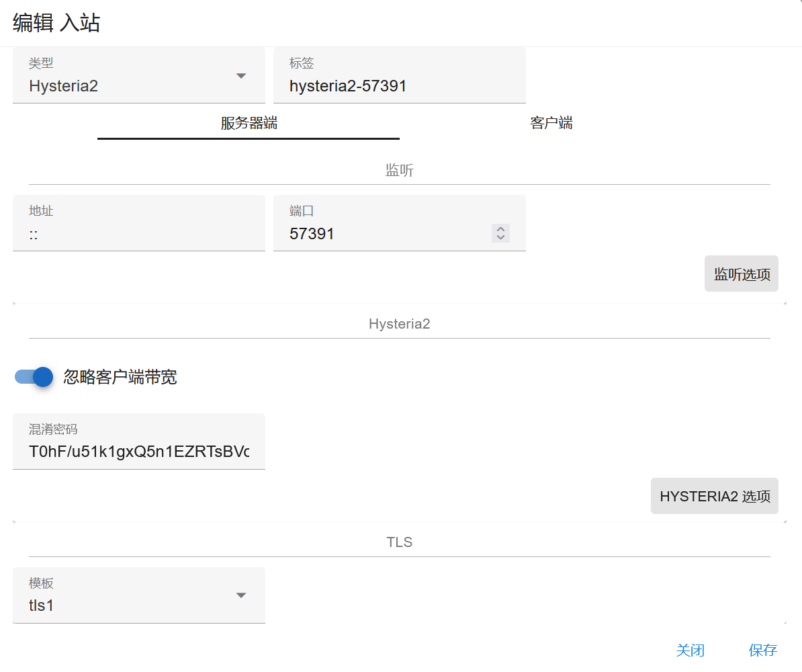Switch to the 客户端 tab
The height and width of the screenshot is (672, 802).
tap(551, 123)
